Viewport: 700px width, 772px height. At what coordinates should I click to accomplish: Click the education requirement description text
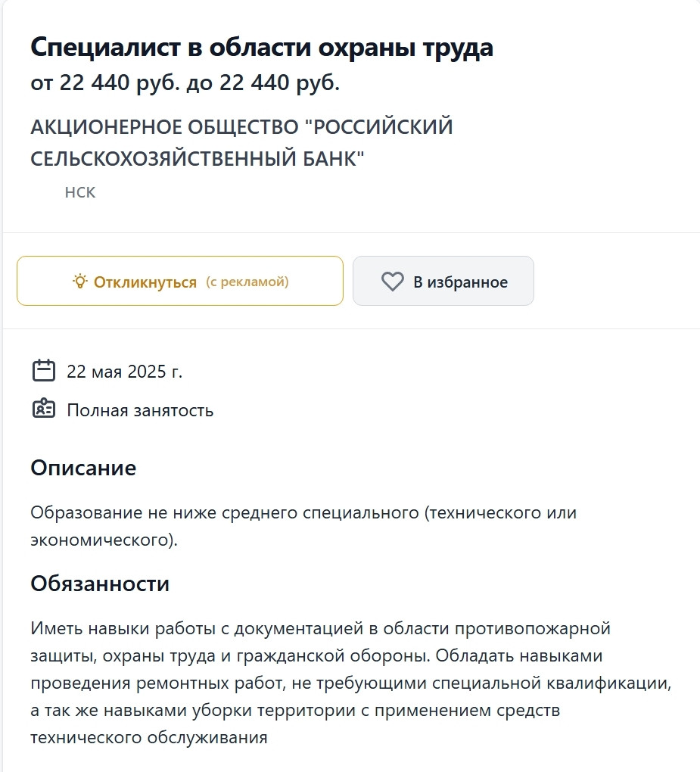point(303,513)
